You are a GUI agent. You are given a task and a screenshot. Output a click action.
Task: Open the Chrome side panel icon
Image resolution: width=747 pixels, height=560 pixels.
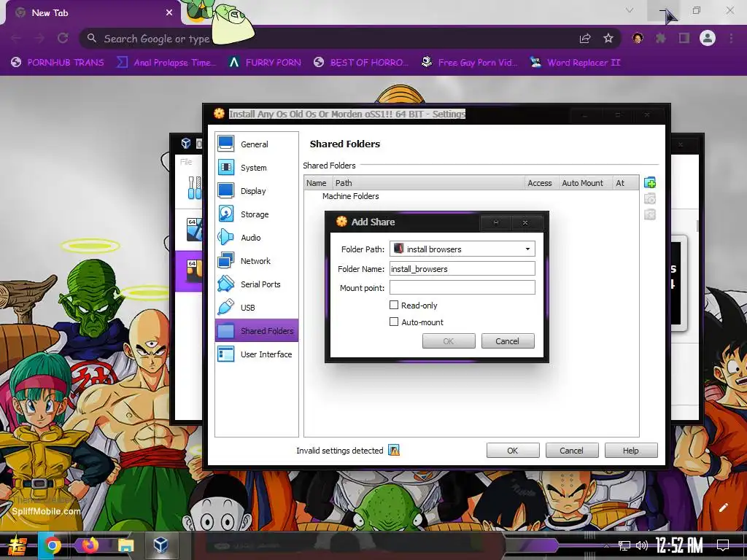[x=684, y=38]
